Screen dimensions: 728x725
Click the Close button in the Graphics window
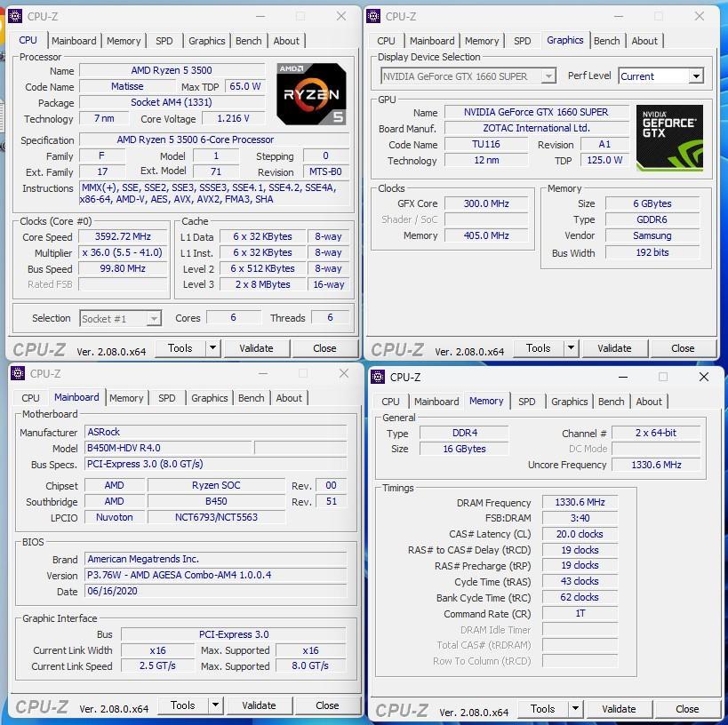683,347
